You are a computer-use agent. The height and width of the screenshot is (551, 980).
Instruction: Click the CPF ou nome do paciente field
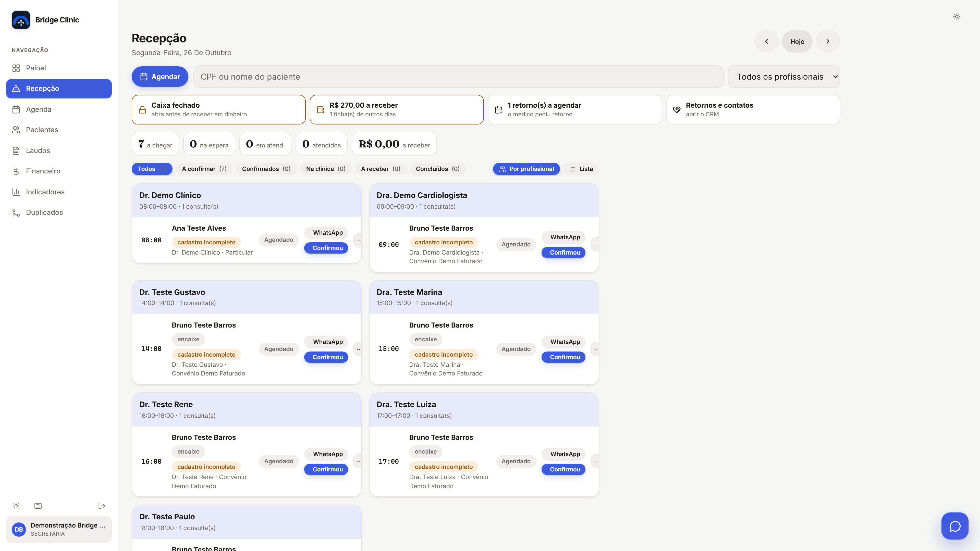tap(458, 77)
